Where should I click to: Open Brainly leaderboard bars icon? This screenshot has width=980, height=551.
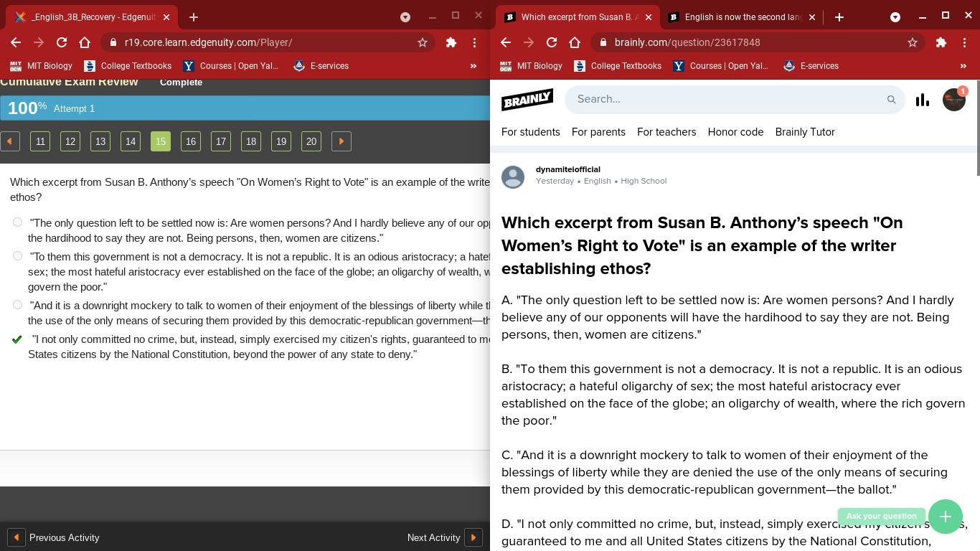tap(923, 100)
